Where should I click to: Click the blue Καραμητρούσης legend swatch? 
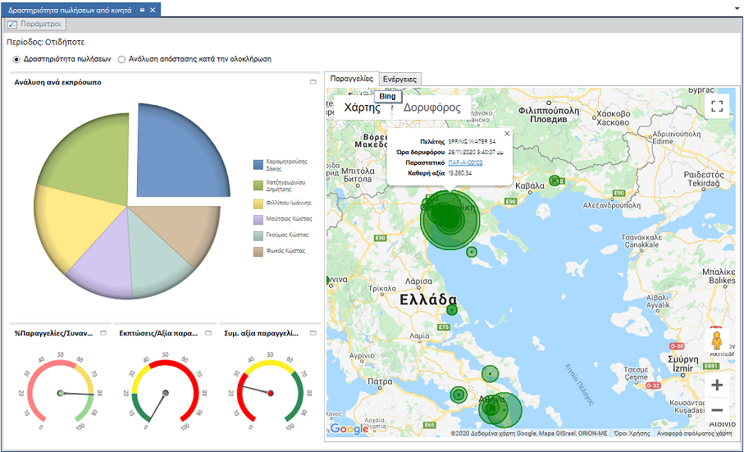click(258, 165)
